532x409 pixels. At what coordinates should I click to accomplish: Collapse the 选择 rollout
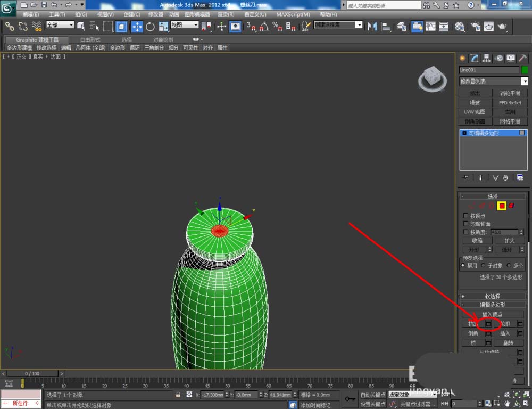(493, 197)
